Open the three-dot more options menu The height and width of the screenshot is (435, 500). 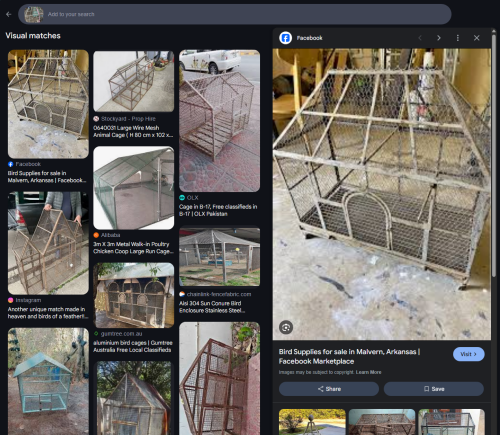pyautogui.click(x=458, y=38)
